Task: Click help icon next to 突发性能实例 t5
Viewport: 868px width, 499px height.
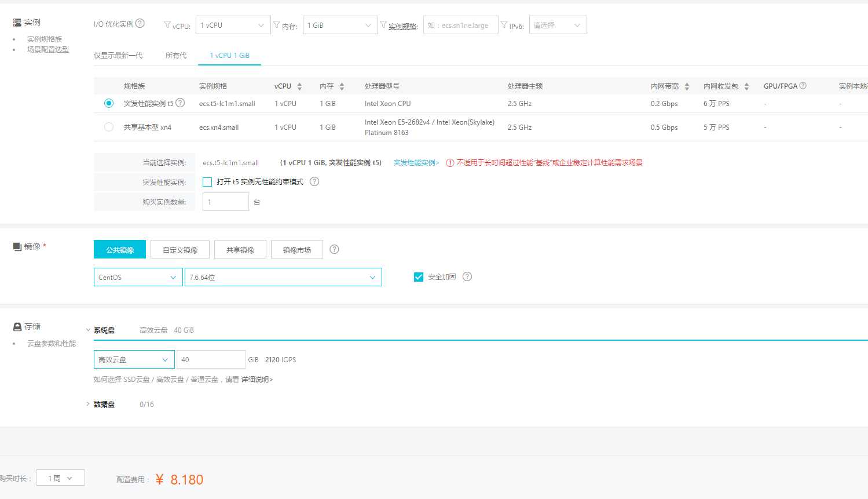Action: point(180,103)
